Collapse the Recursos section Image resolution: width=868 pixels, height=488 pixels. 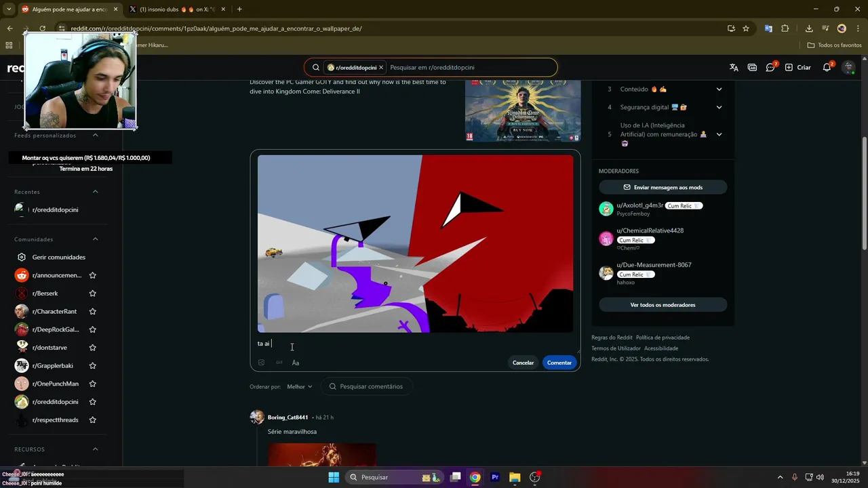[95, 449]
